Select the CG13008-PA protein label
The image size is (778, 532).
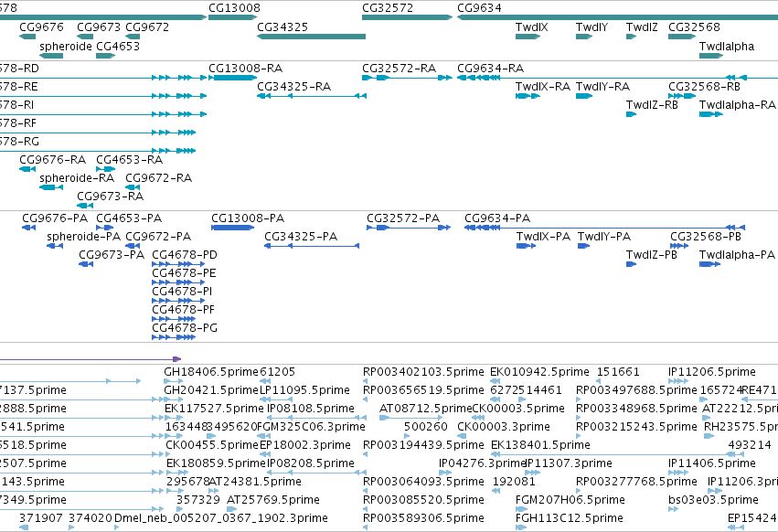pyautogui.click(x=248, y=218)
